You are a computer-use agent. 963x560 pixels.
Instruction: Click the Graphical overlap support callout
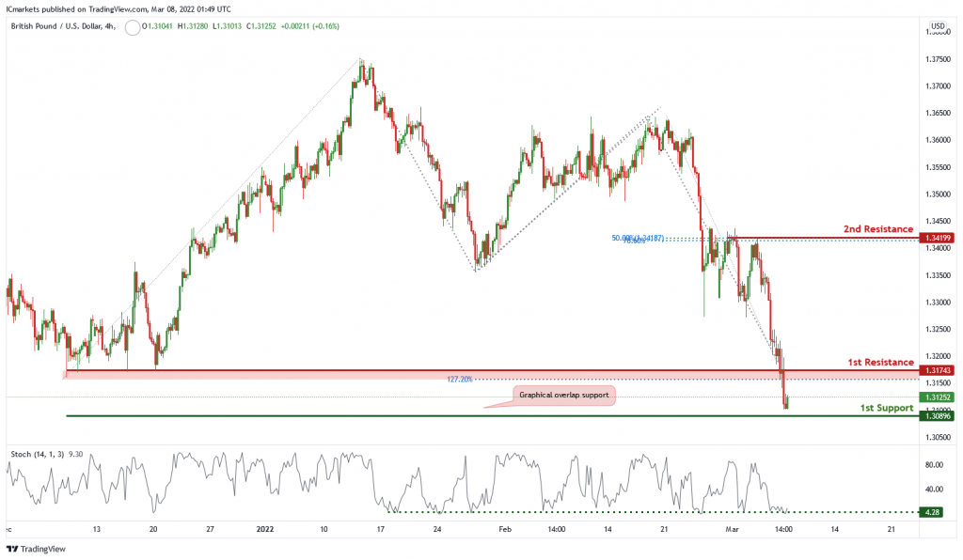pyautogui.click(x=564, y=395)
